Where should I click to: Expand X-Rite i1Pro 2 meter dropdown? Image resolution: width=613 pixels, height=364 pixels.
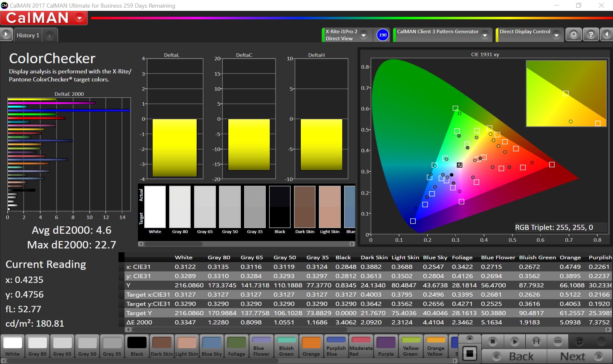click(x=364, y=35)
